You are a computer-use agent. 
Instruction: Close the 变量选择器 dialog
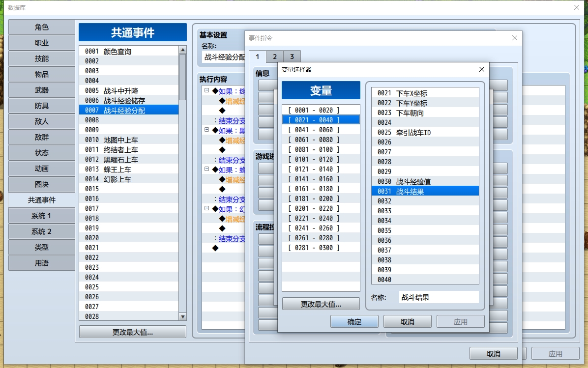coord(482,69)
